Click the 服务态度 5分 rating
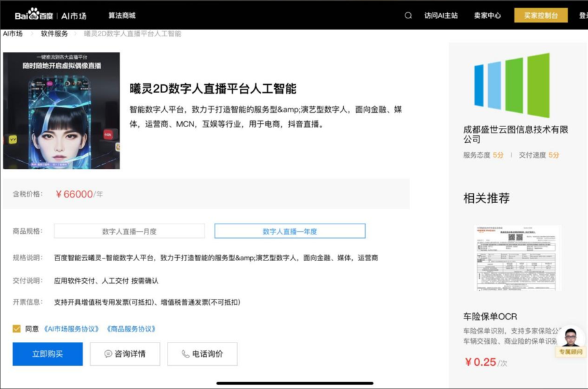The width and height of the screenshot is (588, 389). pos(483,155)
